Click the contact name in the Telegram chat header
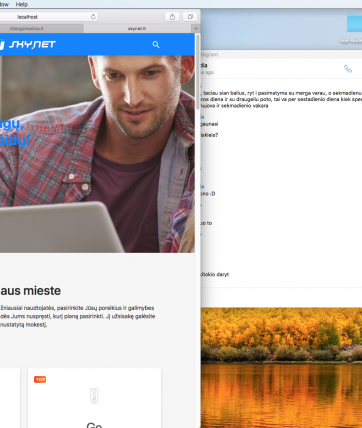 click(x=204, y=65)
